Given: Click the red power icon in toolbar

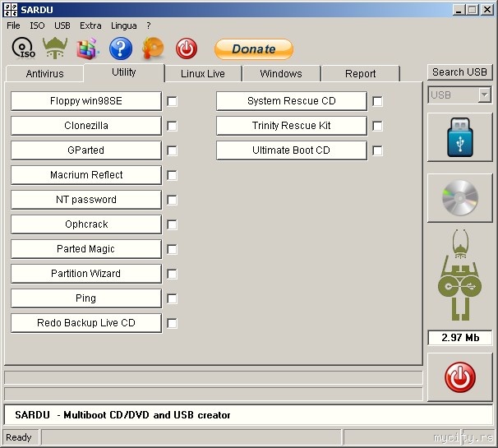Looking at the screenshot, I should (x=187, y=48).
